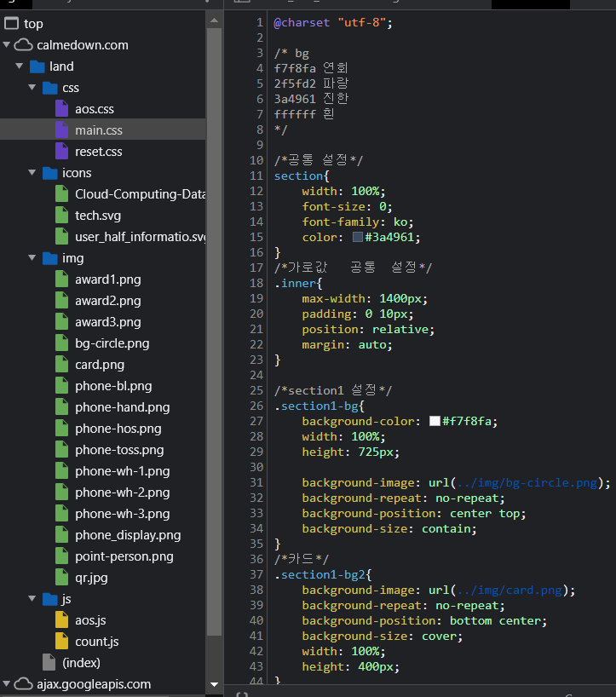Click the section selector text
This screenshot has height=697, width=616.
pos(298,176)
